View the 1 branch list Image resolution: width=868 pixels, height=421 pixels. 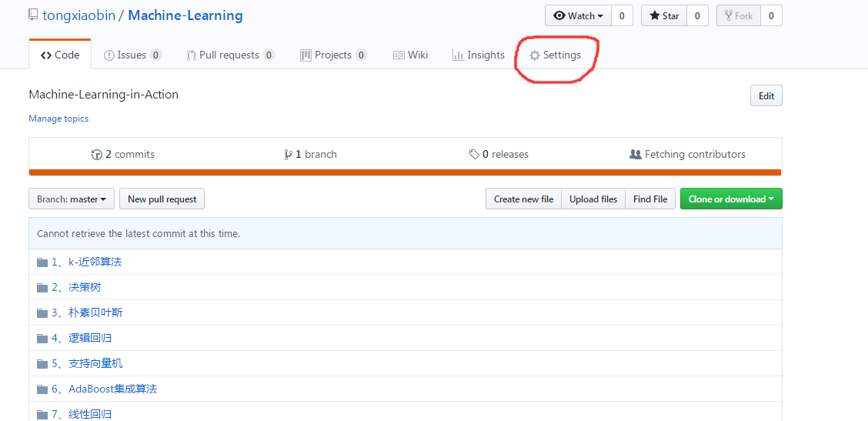pyautogui.click(x=310, y=154)
